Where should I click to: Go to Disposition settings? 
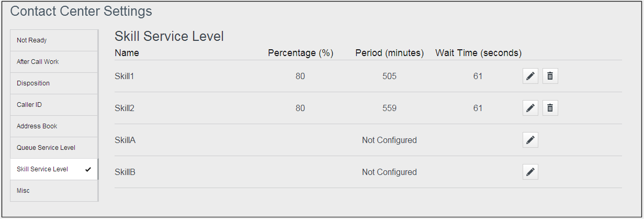tap(54, 83)
